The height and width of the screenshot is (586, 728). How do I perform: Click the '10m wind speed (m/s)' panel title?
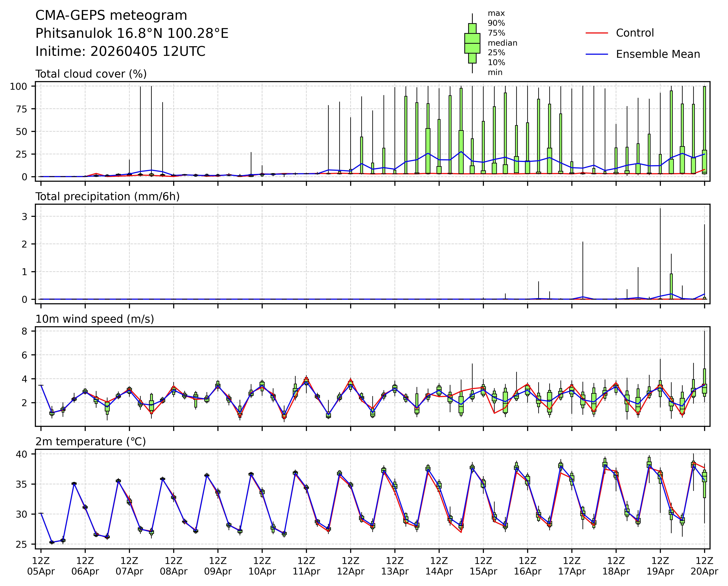[x=95, y=319]
